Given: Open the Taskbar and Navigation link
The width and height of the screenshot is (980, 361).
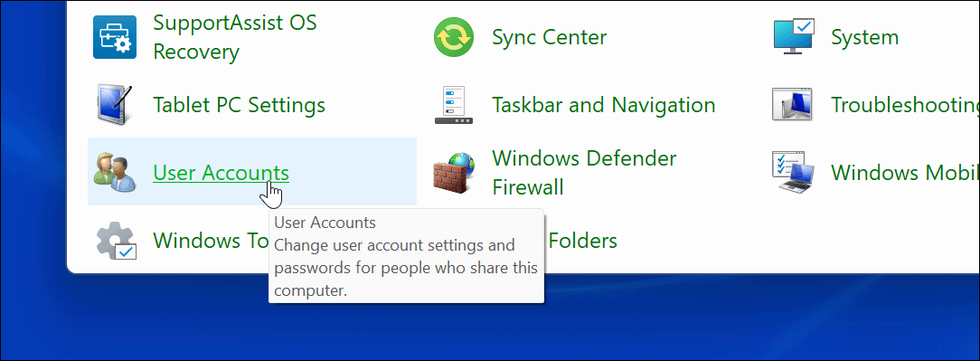Looking at the screenshot, I should click(604, 104).
